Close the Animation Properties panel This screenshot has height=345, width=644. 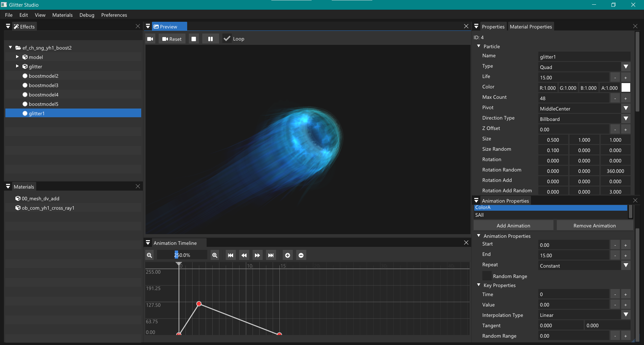pyautogui.click(x=635, y=200)
